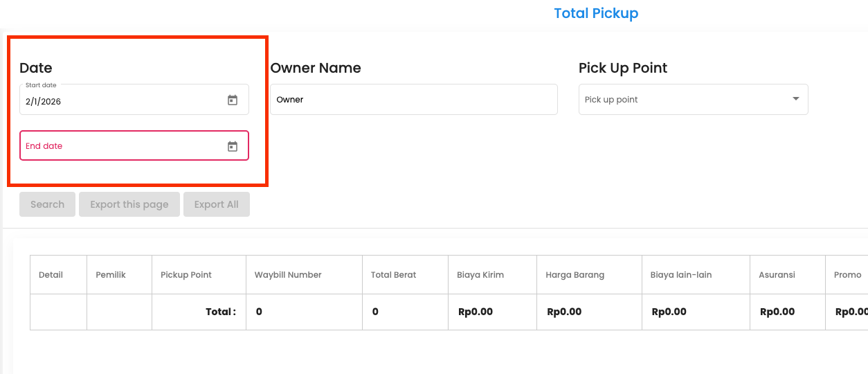
Task: Click the Biaya Kirim column header
Action: [480, 275]
